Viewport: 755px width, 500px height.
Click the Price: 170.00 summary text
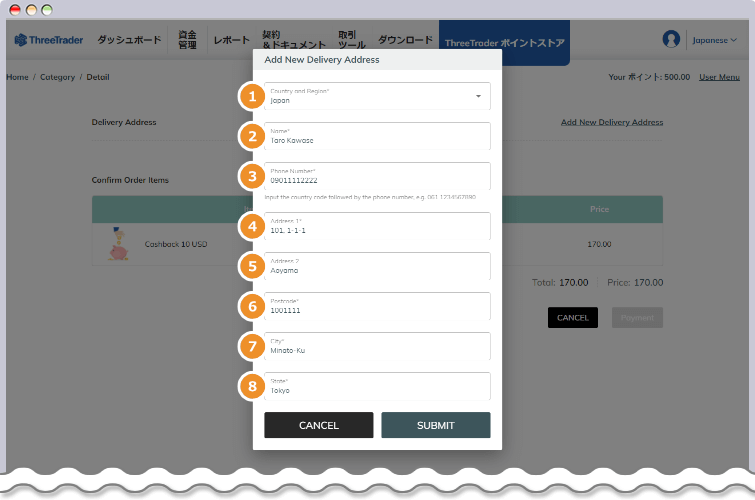635,283
